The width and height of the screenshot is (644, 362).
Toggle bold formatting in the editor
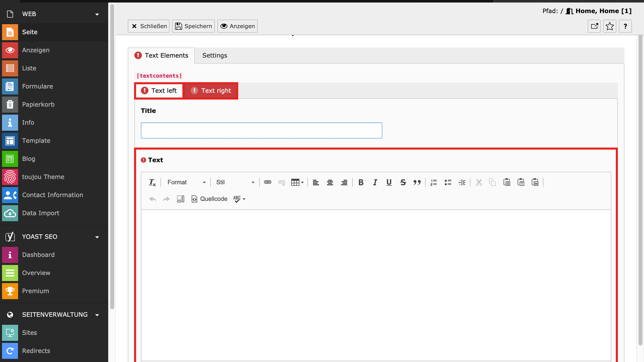(x=361, y=182)
